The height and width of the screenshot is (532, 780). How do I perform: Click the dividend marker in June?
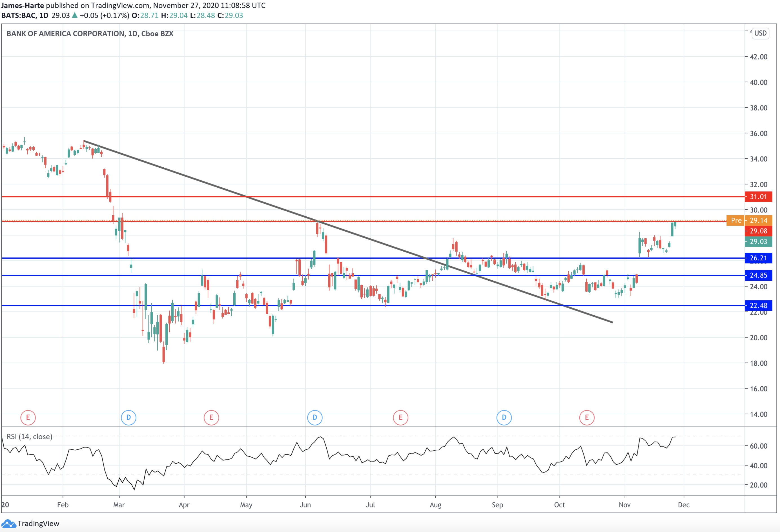[314, 418]
